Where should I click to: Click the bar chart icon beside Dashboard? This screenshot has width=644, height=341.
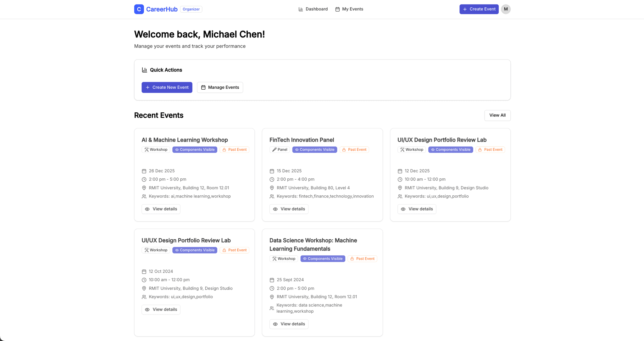pyautogui.click(x=300, y=9)
